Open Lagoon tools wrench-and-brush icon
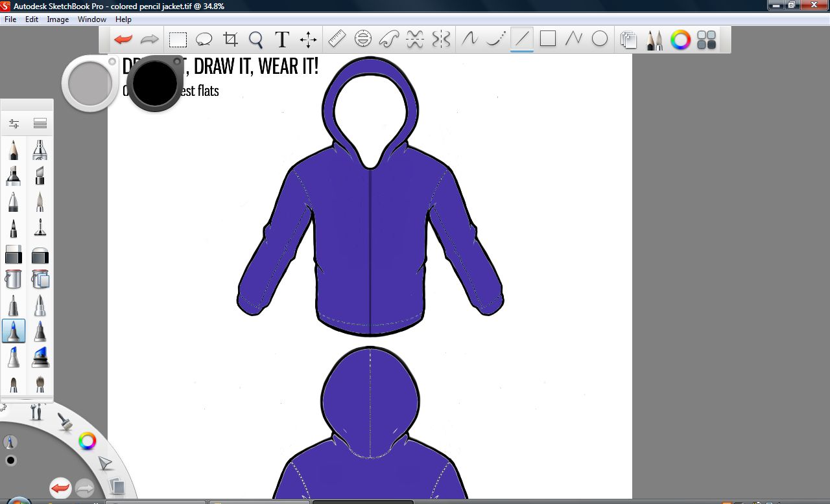This screenshot has height=504, width=830. coord(37,411)
